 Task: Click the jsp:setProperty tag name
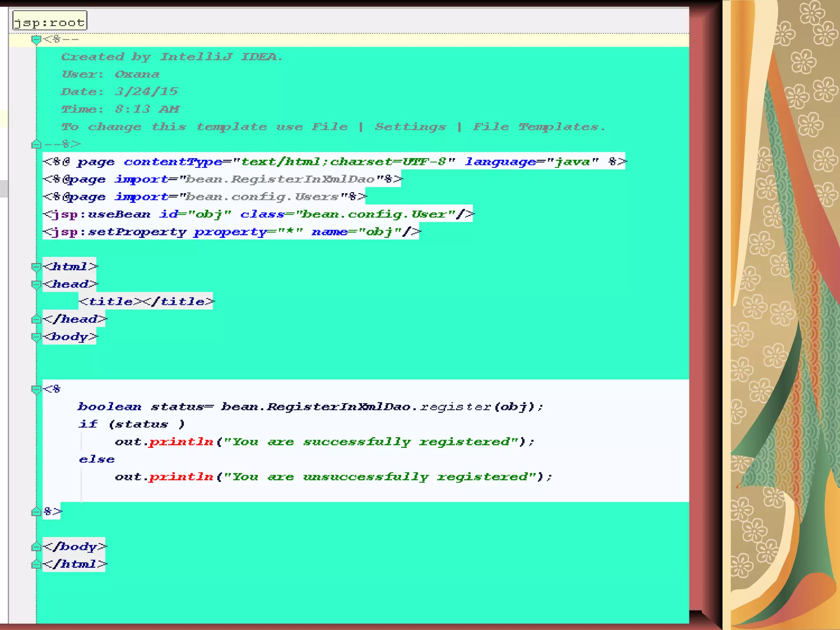[119, 232]
